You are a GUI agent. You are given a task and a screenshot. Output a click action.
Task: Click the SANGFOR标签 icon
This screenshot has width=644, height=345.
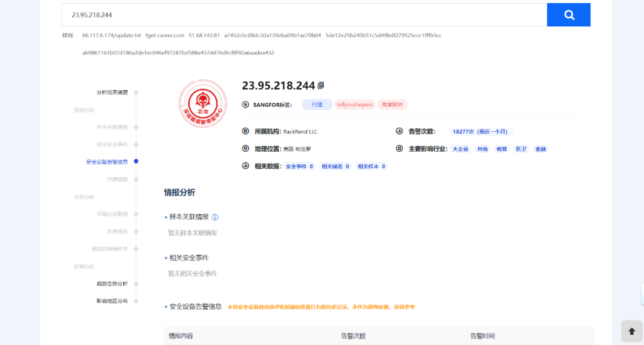(246, 104)
